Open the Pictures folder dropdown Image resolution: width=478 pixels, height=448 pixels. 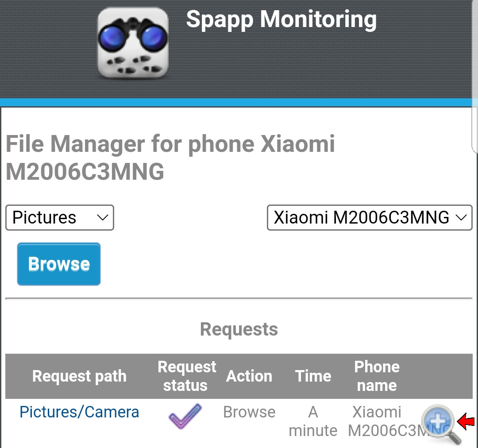click(60, 217)
